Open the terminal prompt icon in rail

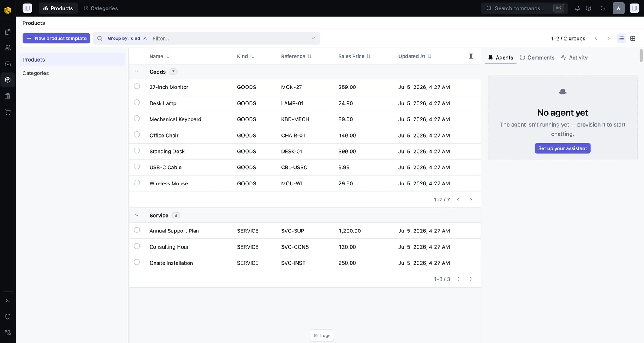tap(8, 300)
